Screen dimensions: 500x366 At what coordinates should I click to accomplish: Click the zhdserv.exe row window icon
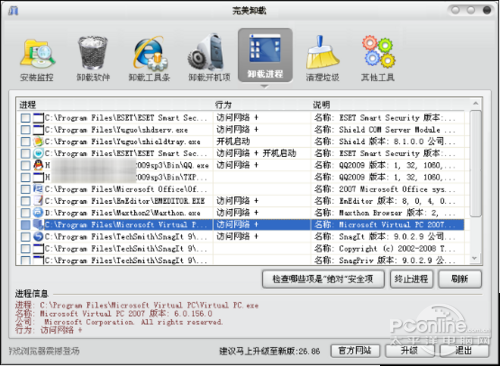coord(38,130)
